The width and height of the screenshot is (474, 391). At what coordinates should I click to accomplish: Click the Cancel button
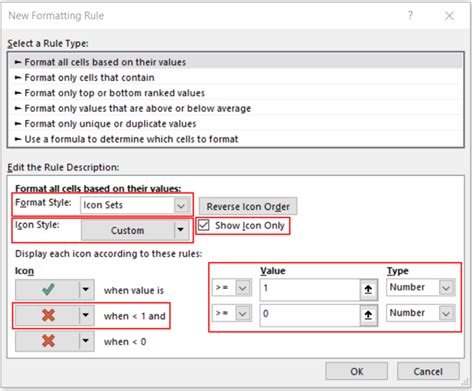[428, 371]
